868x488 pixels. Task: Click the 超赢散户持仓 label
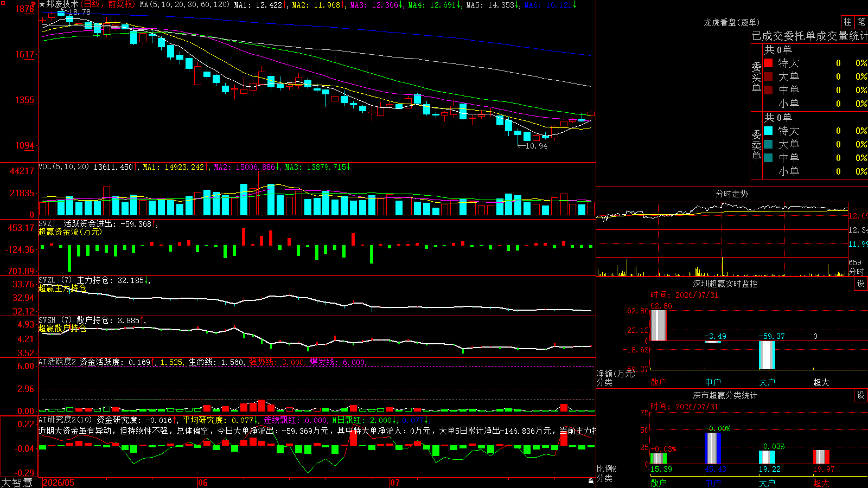click(62, 329)
